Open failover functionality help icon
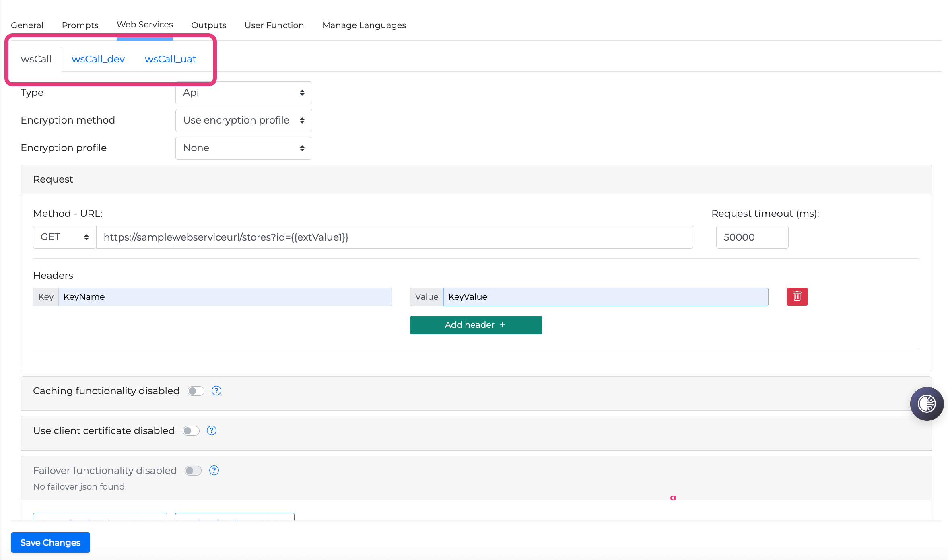 click(214, 470)
